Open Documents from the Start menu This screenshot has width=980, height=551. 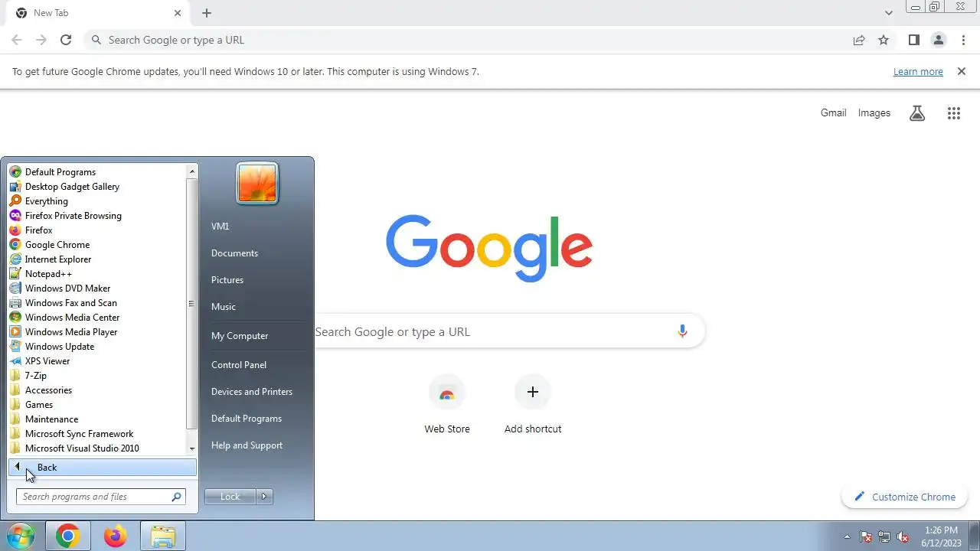pyautogui.click(x=234, y=253)
